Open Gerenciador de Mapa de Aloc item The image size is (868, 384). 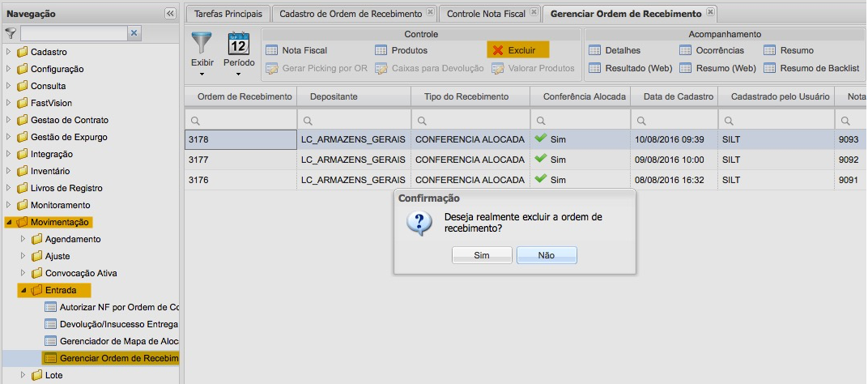click(x=111, y=341)
